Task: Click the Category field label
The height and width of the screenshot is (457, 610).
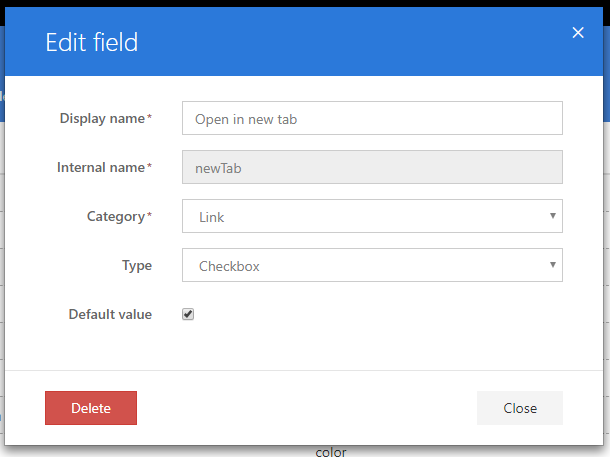Action: pos(116,216)
